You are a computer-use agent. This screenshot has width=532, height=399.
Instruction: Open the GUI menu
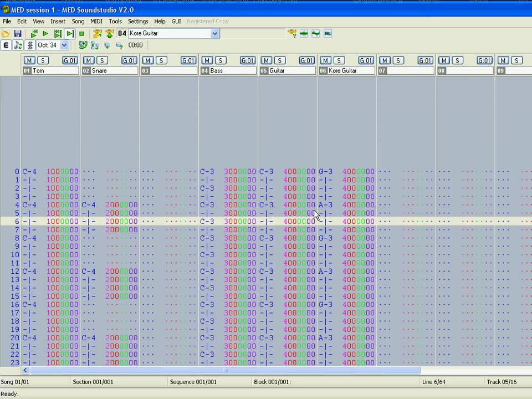point(176,22)
